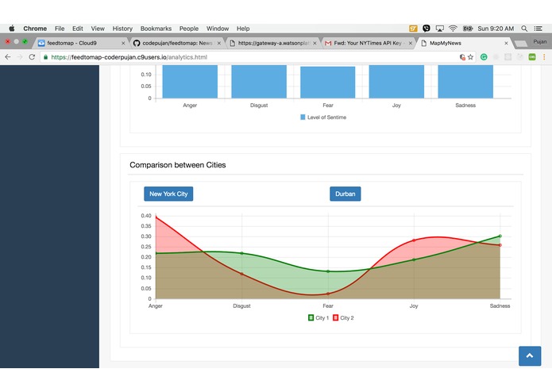552x392 pixels.
Task: Toggle Level of Sentiment blue legend swatch
Action: point(303,117)
